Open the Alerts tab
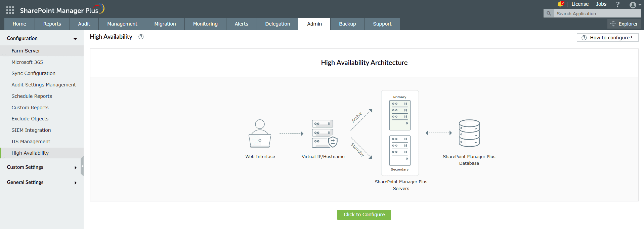This screenshot has width=644, height=229. click(x=241, y=24)
